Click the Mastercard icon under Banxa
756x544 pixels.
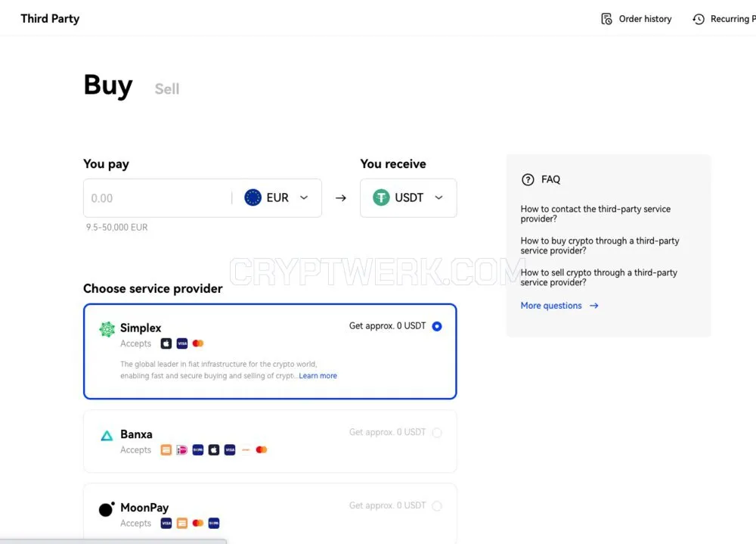(x=262, y=450)
